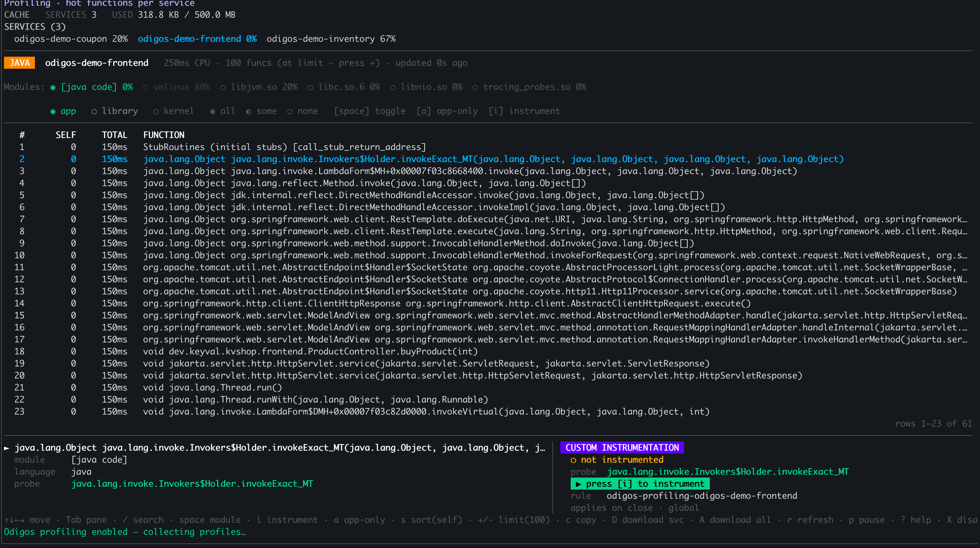Collapse the invokeExact_MT detail arrow
The image size is (980, 548).
tap(7, 448)
